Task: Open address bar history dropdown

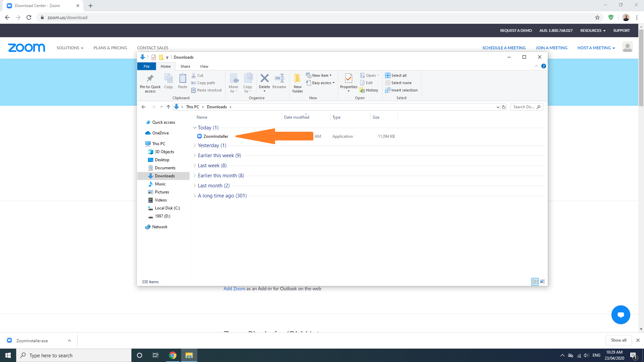Action: (498, 107)
